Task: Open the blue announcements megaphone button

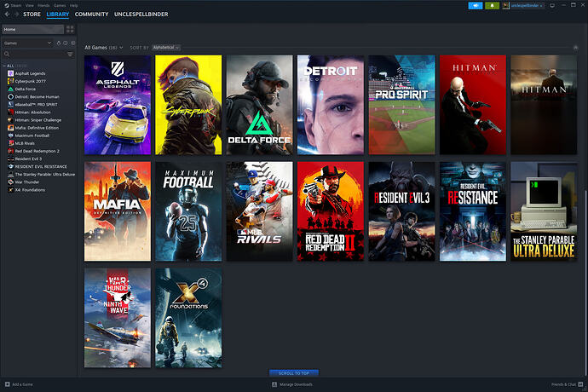Action: [476, 6]
